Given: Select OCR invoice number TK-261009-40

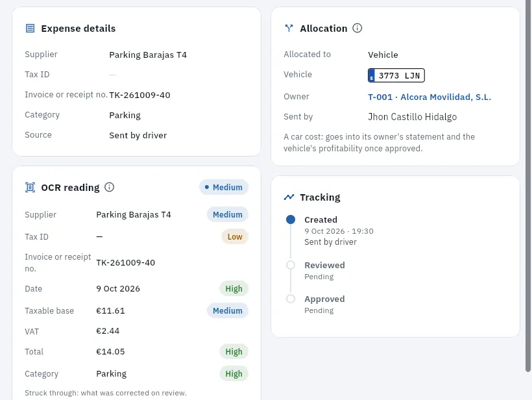Looking at the screenshot, I should [125, 263].
